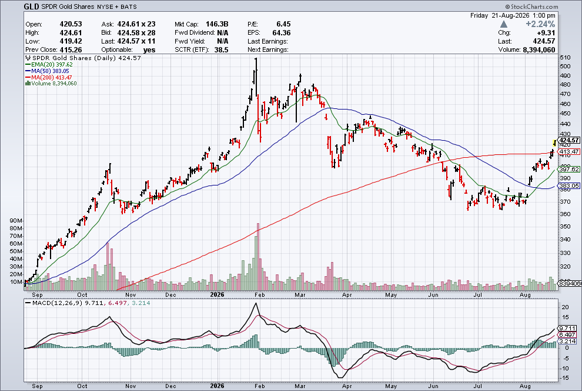Screen dimensions: 582x391
Task: Select the GLD ticker symbol in header
Action: (x=32, y=6)
